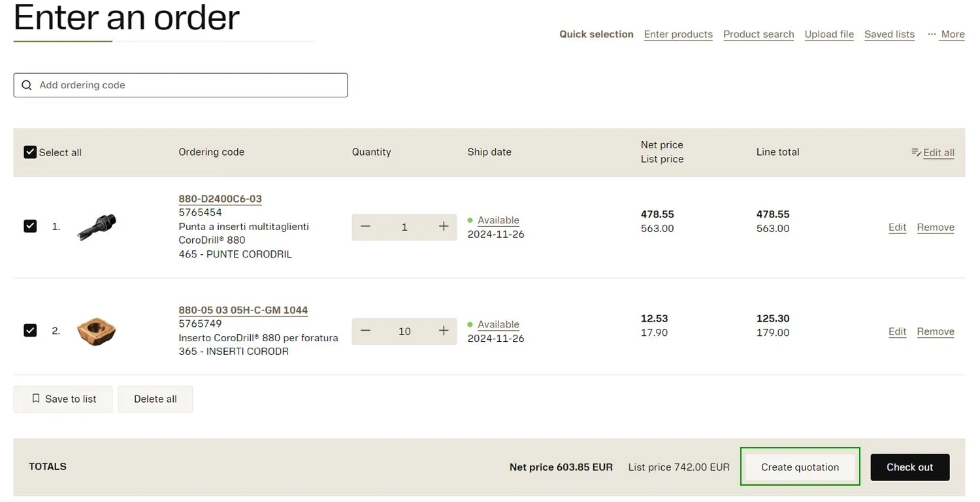This screenshot has height=502, width=980.
Task: Open product link 880-D2400C6-03
Action: [x=220, y=199]
